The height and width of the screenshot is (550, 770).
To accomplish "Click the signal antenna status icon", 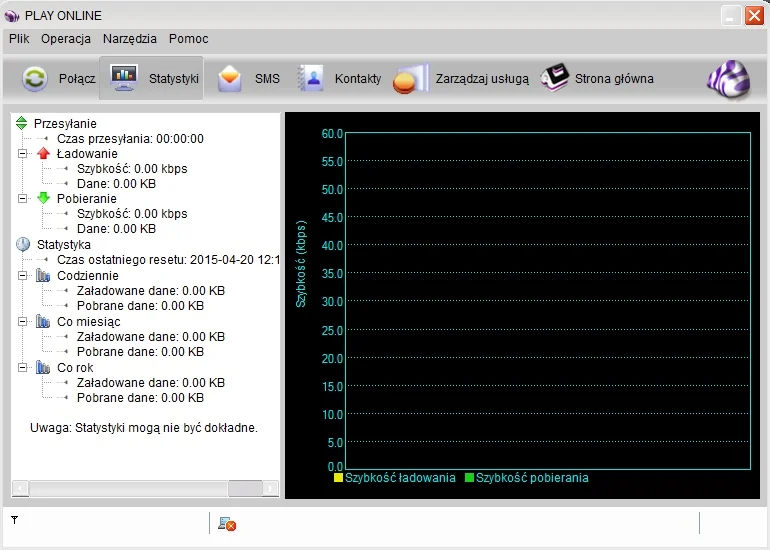I will tap(15, 520).
